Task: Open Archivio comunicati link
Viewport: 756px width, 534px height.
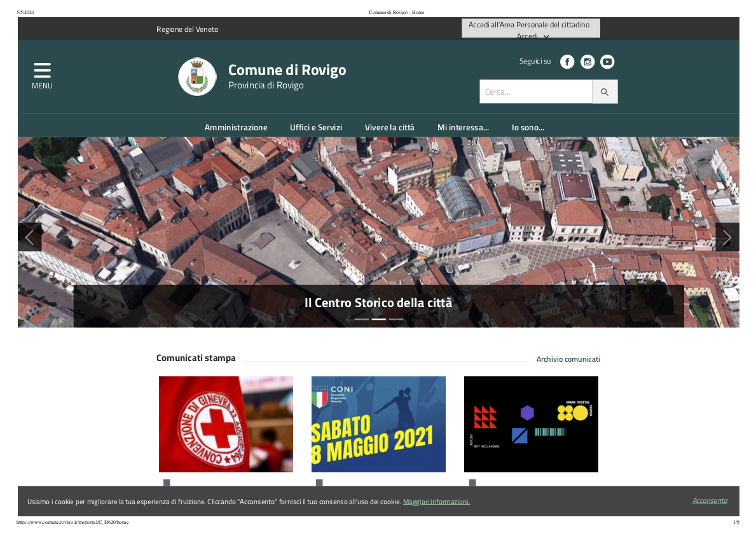Action: 568,359
